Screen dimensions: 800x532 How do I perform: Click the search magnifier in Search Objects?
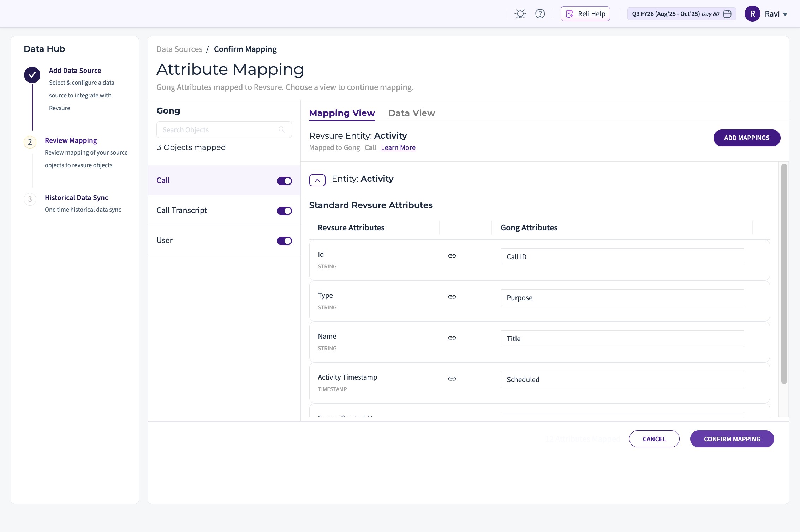pos(282,129)
